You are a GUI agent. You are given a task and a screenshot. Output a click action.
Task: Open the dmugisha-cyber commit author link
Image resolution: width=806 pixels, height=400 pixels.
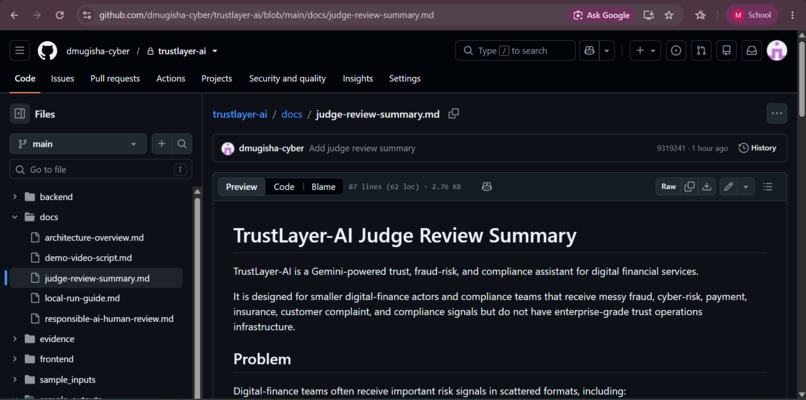click(x=271, y=148)
